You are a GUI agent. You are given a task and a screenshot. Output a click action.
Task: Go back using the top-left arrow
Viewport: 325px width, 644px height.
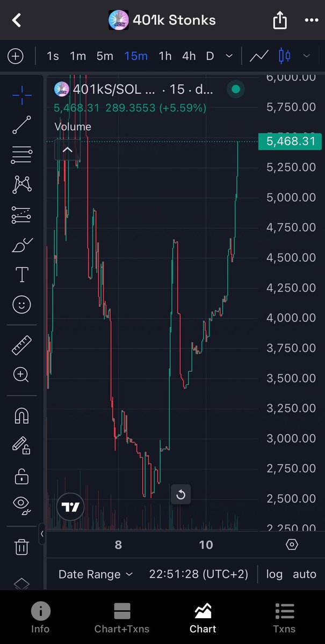(17, 20)
